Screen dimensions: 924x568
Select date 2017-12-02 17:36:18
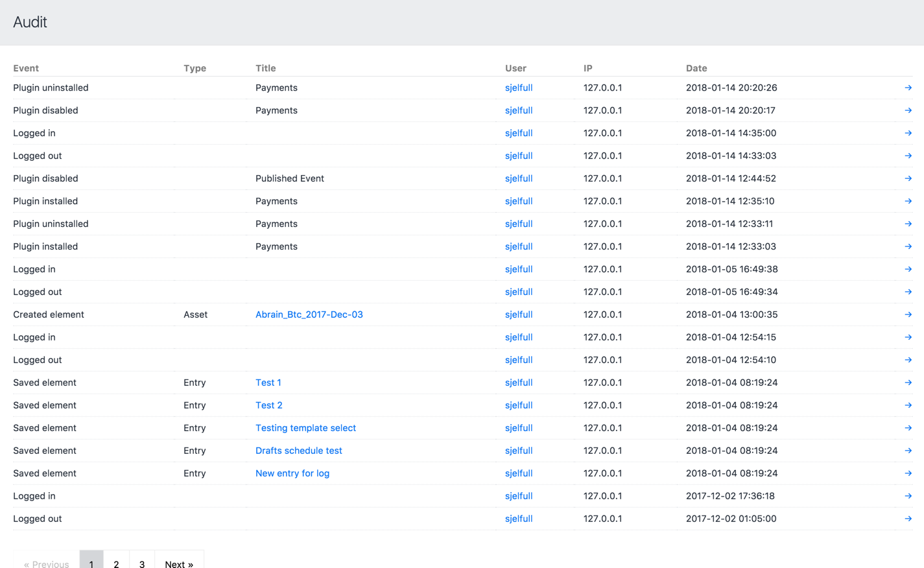[730, 496]
